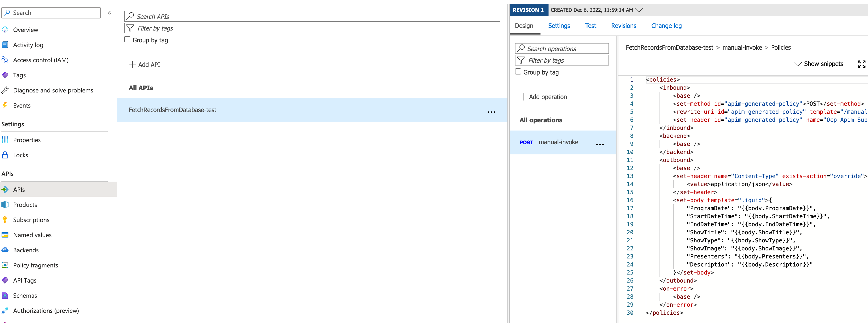Screen dimensions: 868x323
Task: Click the APIs arrow icon in sidebar
Action: point(5,189)
